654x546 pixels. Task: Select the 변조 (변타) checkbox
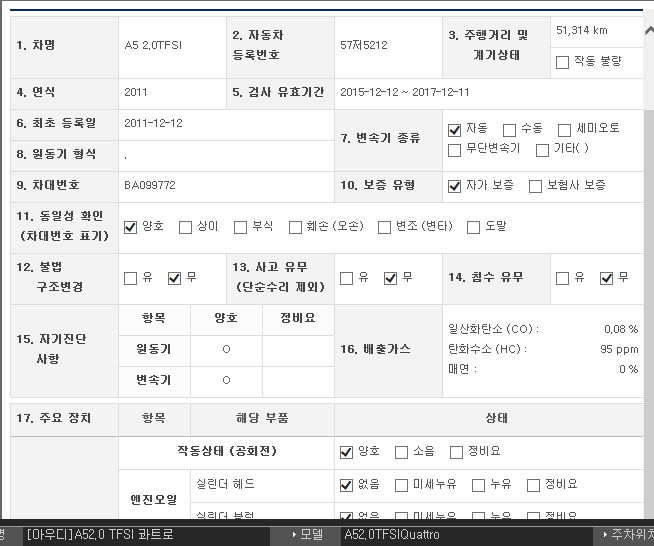coord(384,227)
